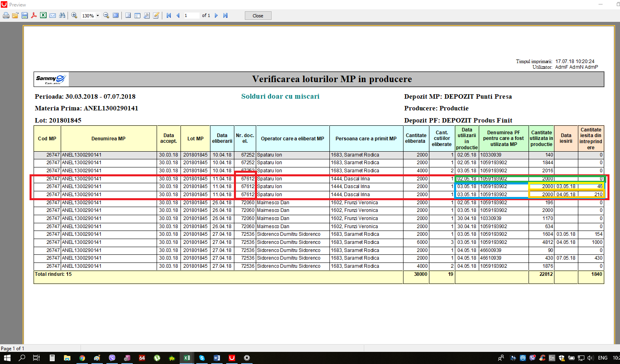The height and width of the screenshot is (364, 620).
Task: Zoom in on the report preview
Action: coord(74,15)
